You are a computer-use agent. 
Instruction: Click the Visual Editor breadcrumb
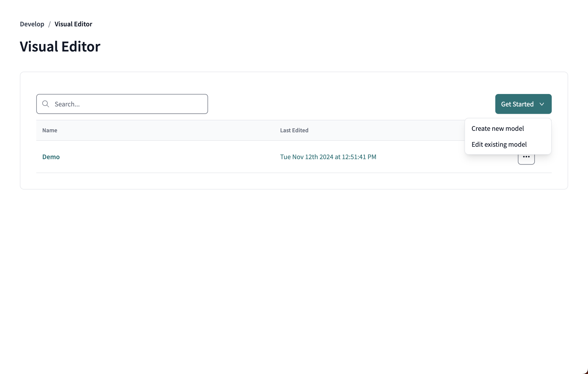point(73,24)
